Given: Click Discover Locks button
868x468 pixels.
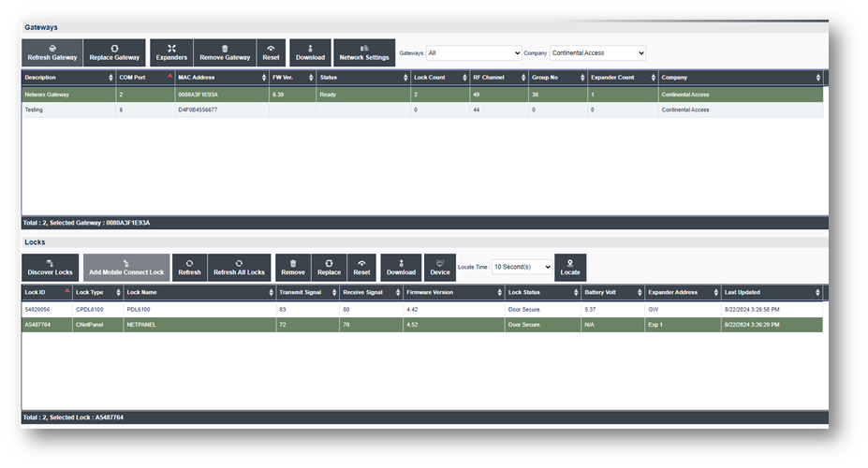Looking at the screenshot, I should point(50,268).
